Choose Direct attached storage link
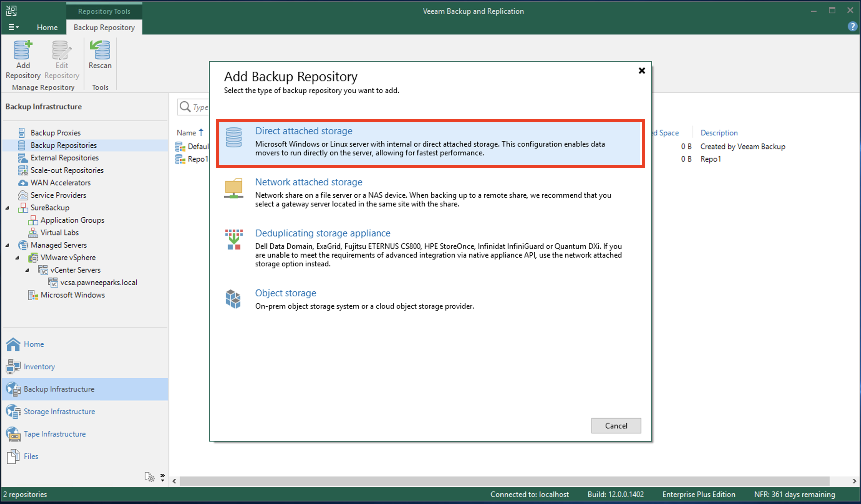 coord(304,131)
